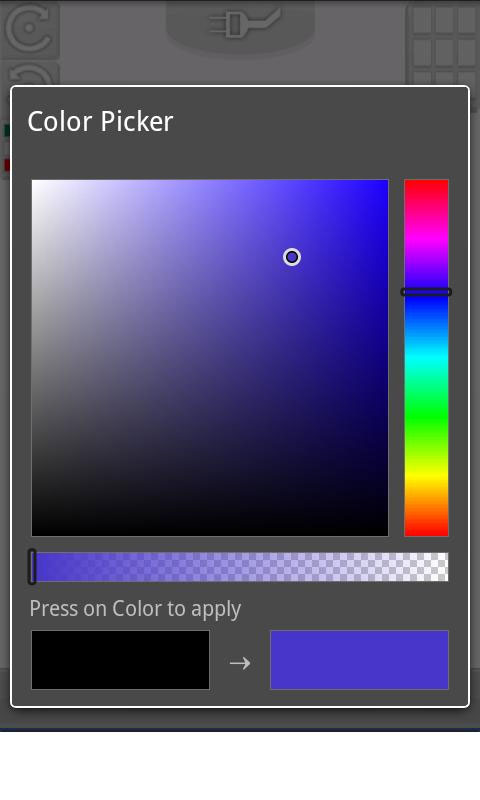Set alpha to the fully transparent end
The height and width of the screenshot is (800, 480).
(x=446, y=566)
